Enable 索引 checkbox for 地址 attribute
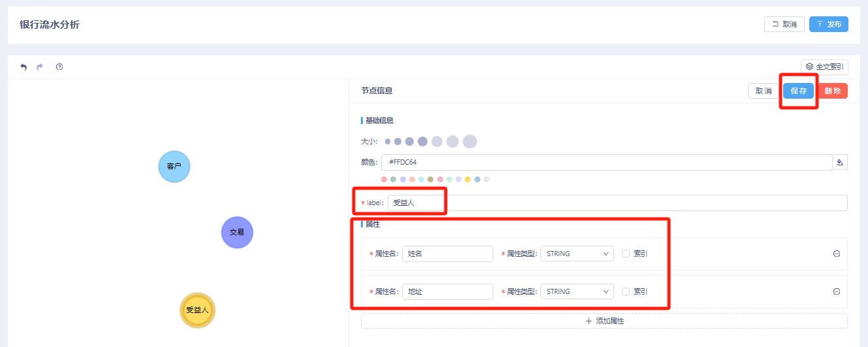The height and width of the screenshot is (347, 868). [x=626, y=291]
